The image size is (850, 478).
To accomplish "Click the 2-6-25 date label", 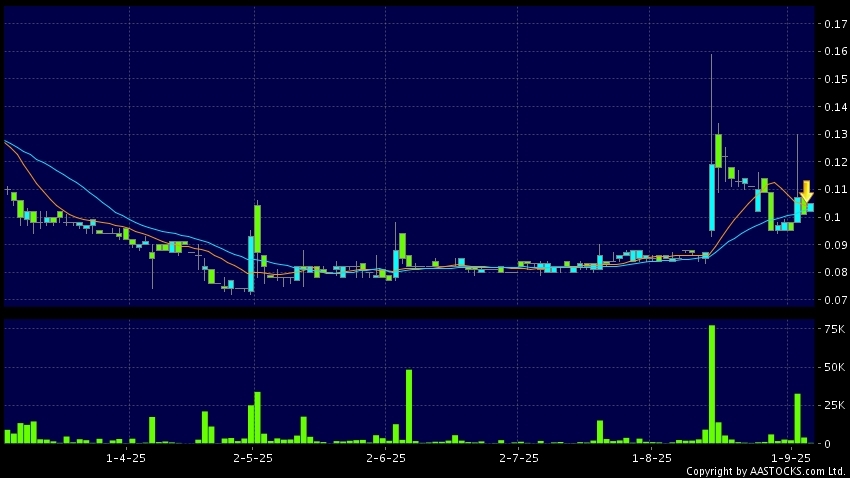I will pos(385,458).
